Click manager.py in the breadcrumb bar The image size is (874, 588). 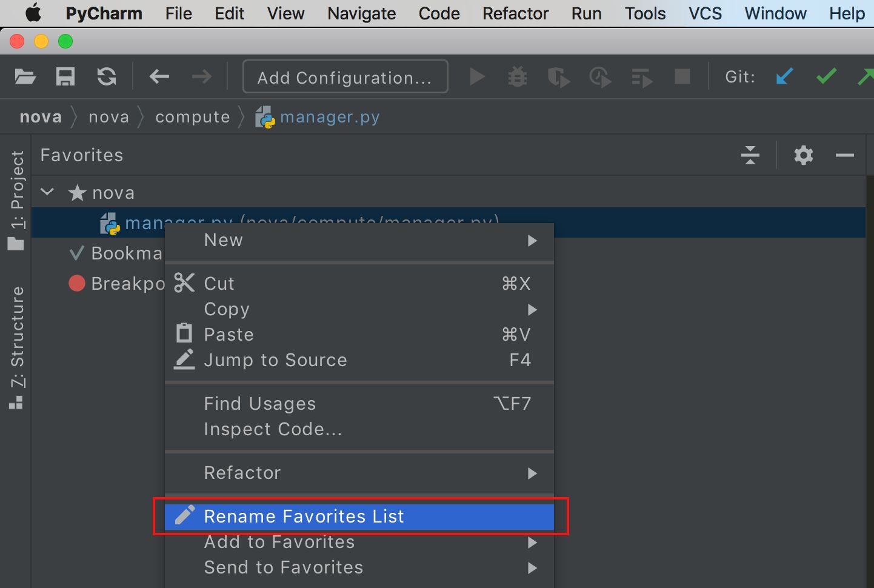point(329,117)
